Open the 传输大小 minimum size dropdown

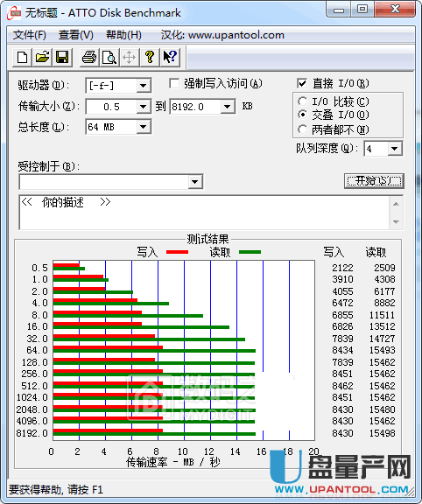143,107
